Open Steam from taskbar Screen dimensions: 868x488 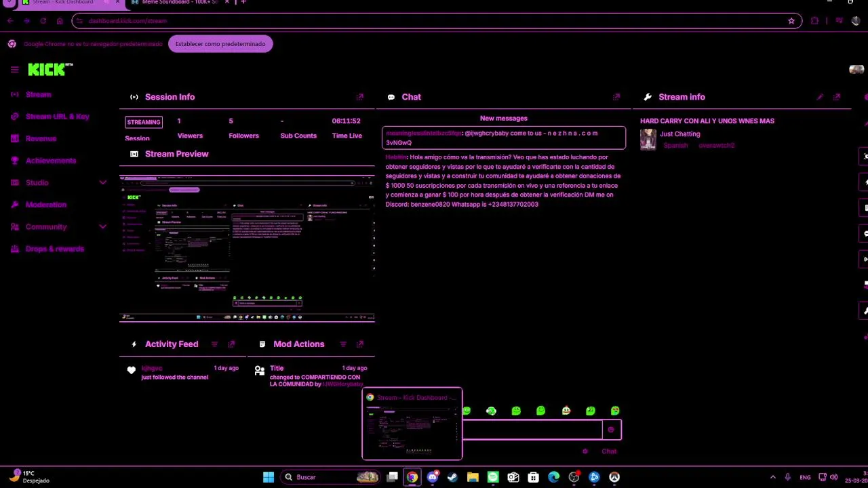[x=452, y=477]
